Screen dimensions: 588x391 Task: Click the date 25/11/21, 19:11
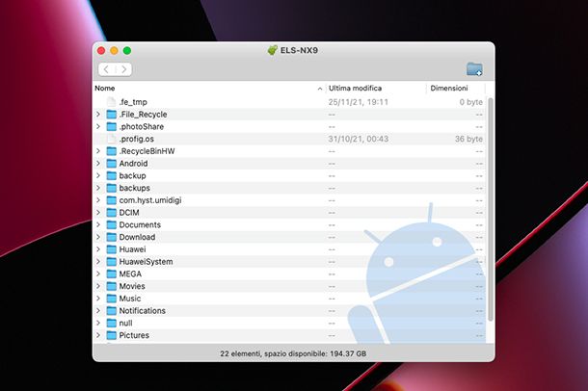[359, 102]
